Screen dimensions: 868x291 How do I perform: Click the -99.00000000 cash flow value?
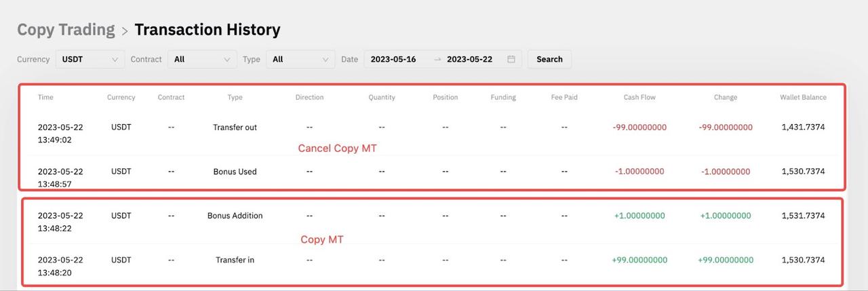pyautogui.click(x=639, y=128)
